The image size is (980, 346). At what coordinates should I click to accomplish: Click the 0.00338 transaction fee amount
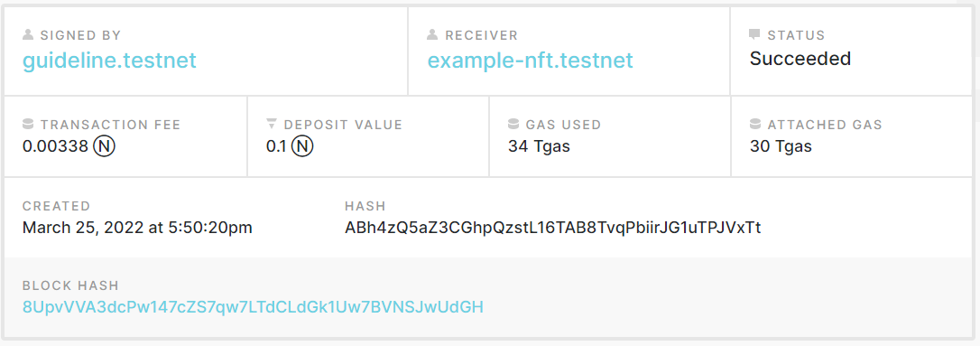56,147
